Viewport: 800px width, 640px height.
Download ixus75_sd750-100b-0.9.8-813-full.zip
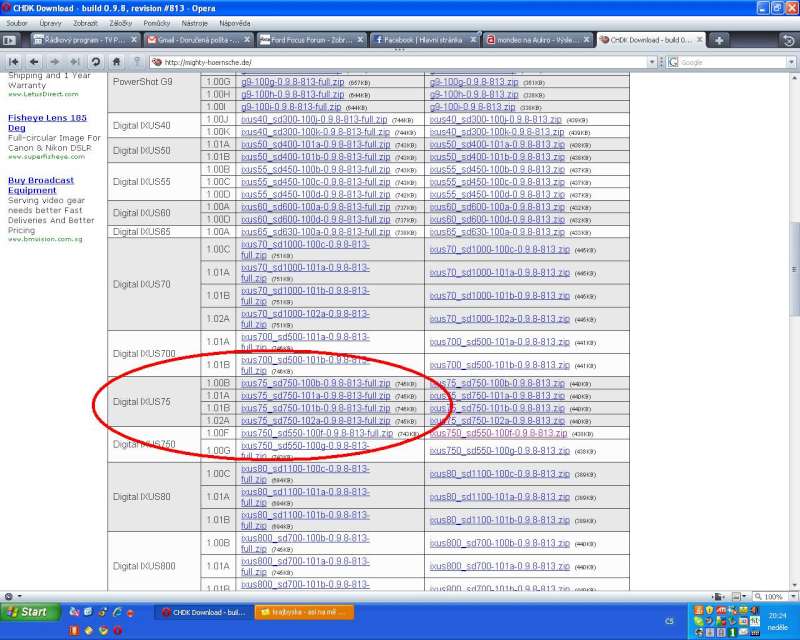coord(315,383)
